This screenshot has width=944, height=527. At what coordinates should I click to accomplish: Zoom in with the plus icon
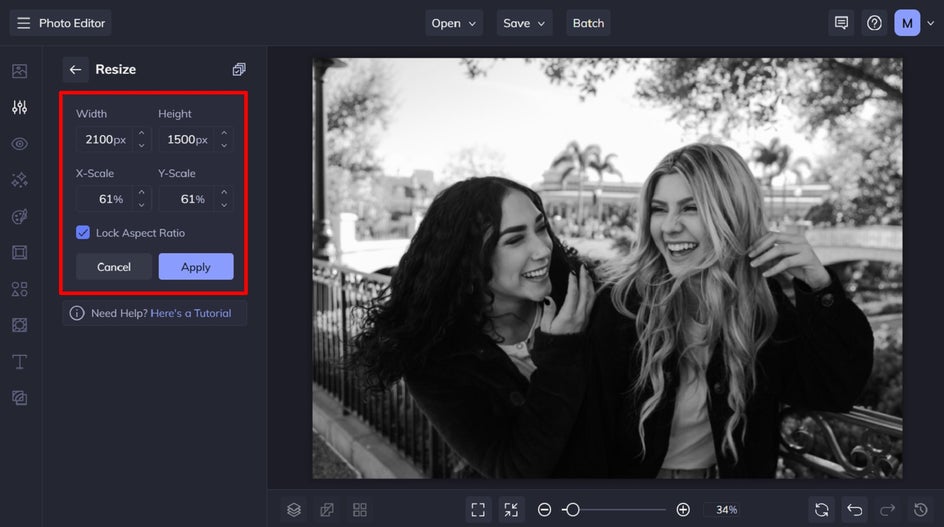coord(683,510)
